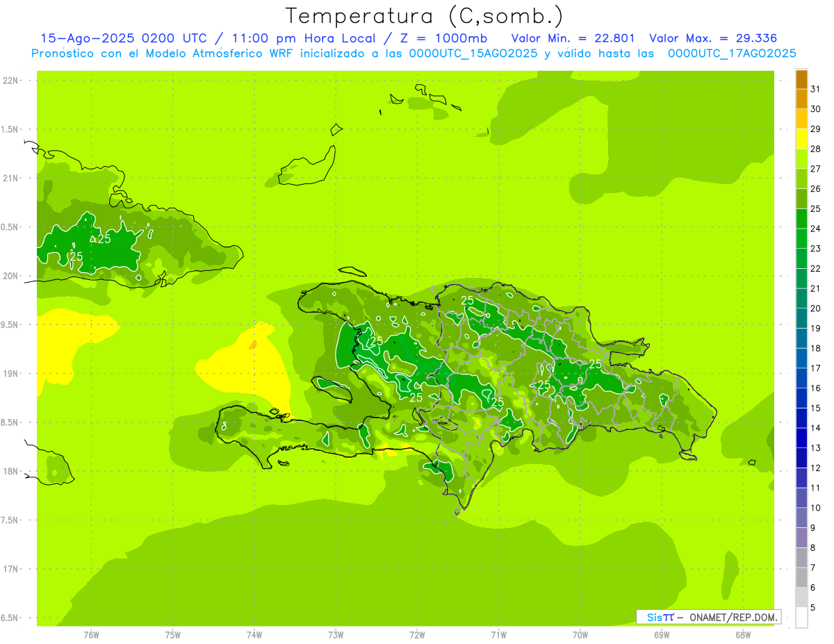
Task: Click the color scale label "27"
Action: coord(816,169)
